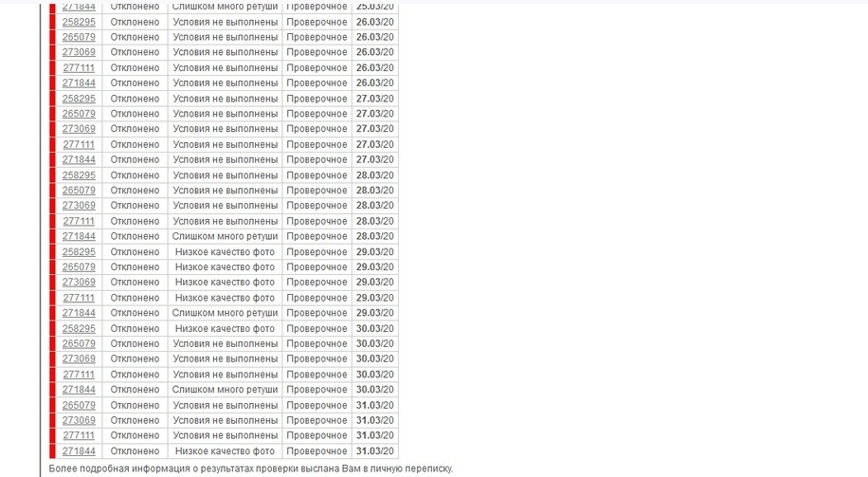Click red status marker of 258295 on 28.03/20
This screenshot has width=868, height=477.
click(52, 175)
